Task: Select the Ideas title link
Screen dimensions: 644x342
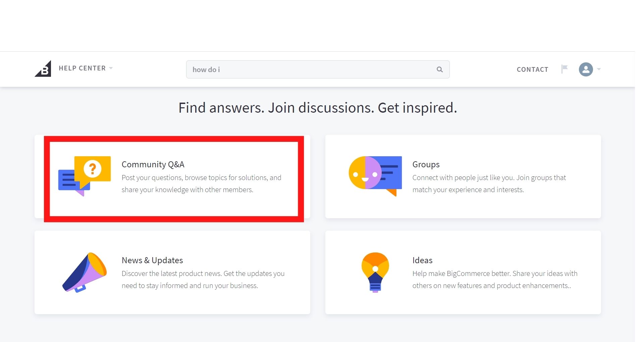Action: click(422, 260)
